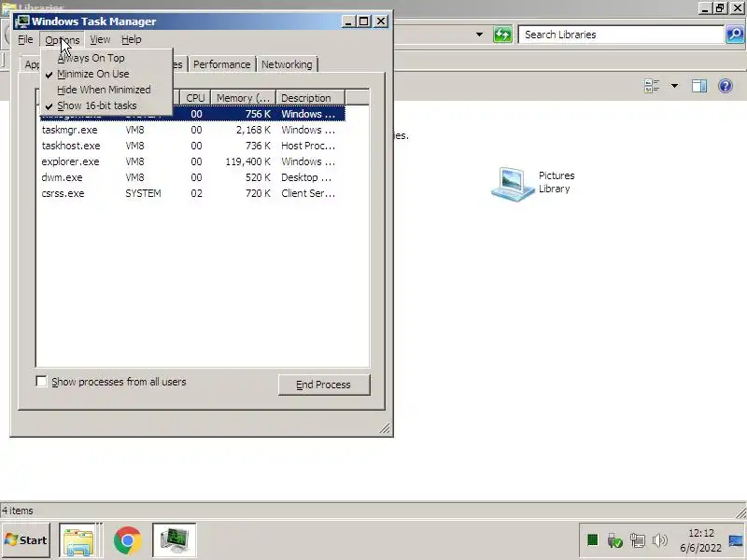Viewport: 747px width, 560px height.
Task: Click the End Process button
Action: [324, 385]
